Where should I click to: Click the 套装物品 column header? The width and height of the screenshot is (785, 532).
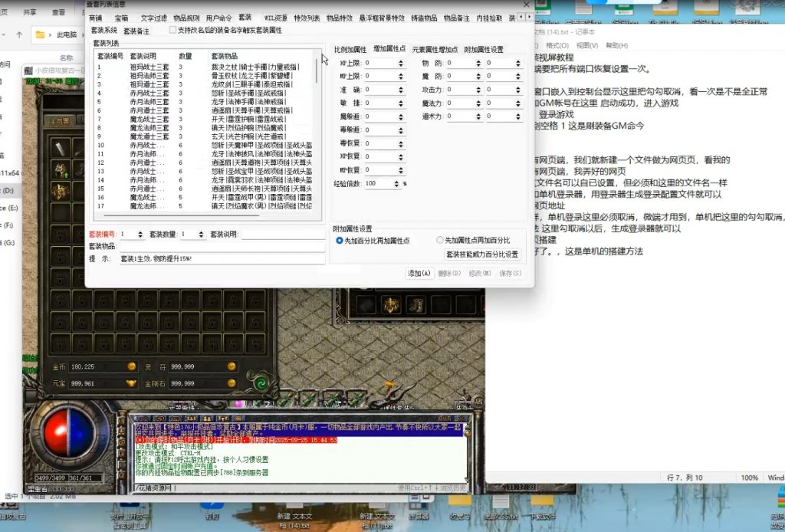tap(225, 56)
